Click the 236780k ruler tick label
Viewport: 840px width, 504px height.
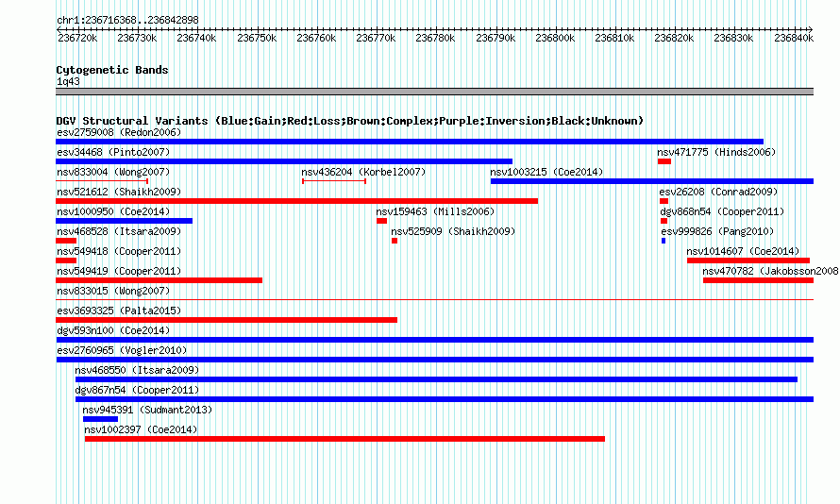point(435,38)
